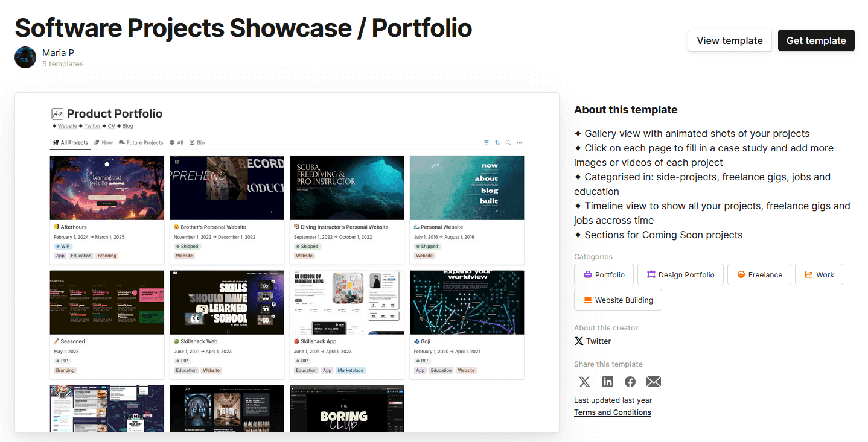
Task: Share this template on X
Action: coord(584,382)
